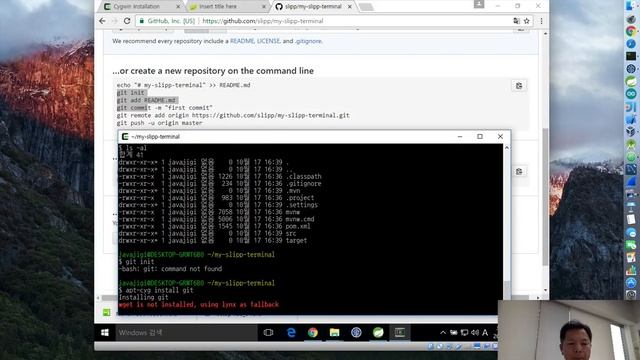The image size is (640, 360).
Task: Open the volume control in the system tray
Action: click(475, 333)
